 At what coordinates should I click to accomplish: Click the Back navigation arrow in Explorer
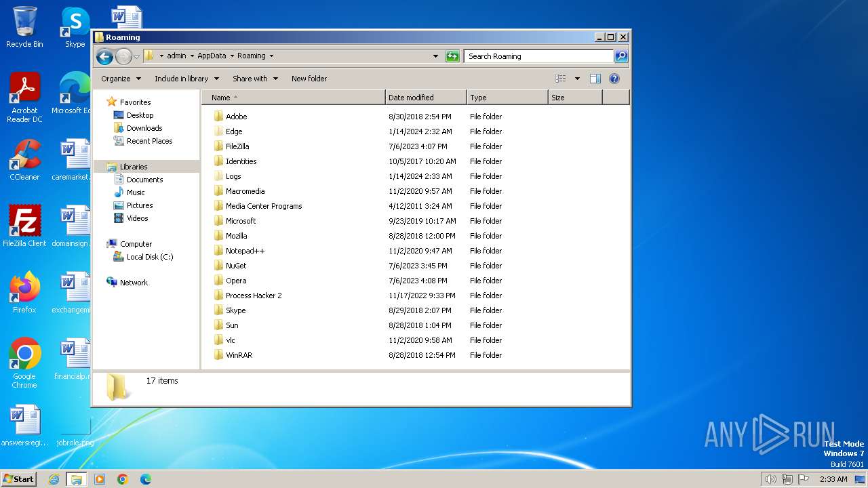[104, 56]
